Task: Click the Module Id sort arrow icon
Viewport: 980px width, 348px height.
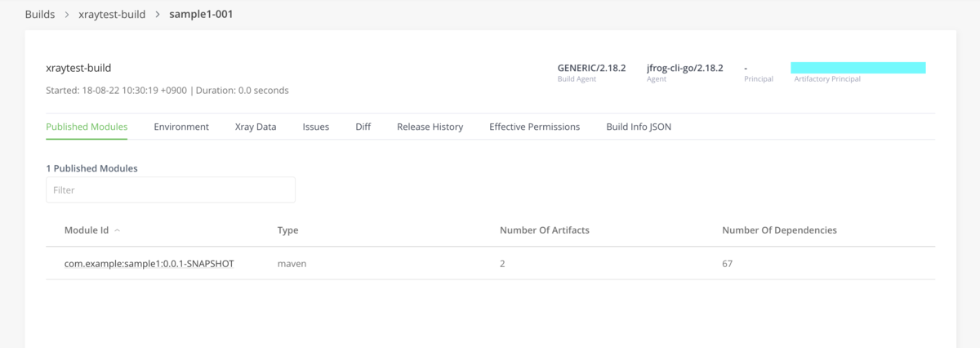Action: tap(118, 230)
